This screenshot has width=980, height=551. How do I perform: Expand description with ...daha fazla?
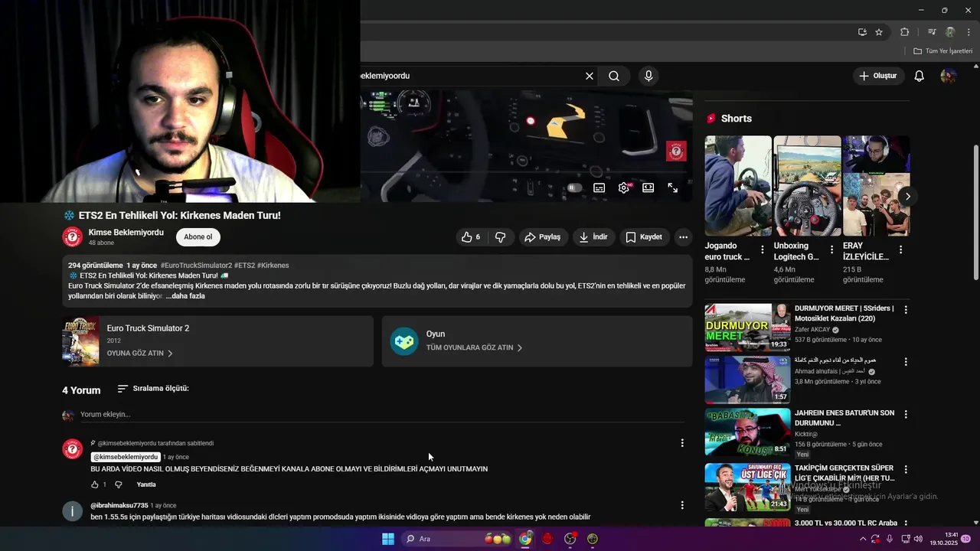point(185,295)
